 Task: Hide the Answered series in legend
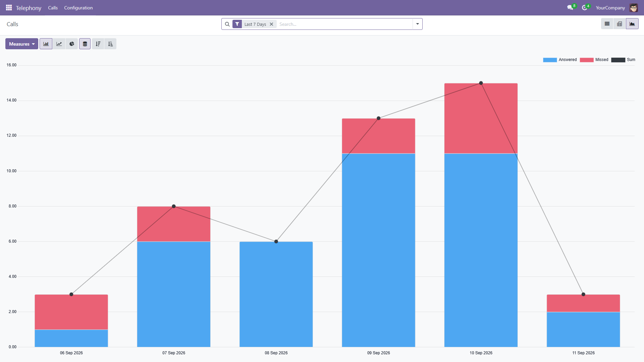560,60
